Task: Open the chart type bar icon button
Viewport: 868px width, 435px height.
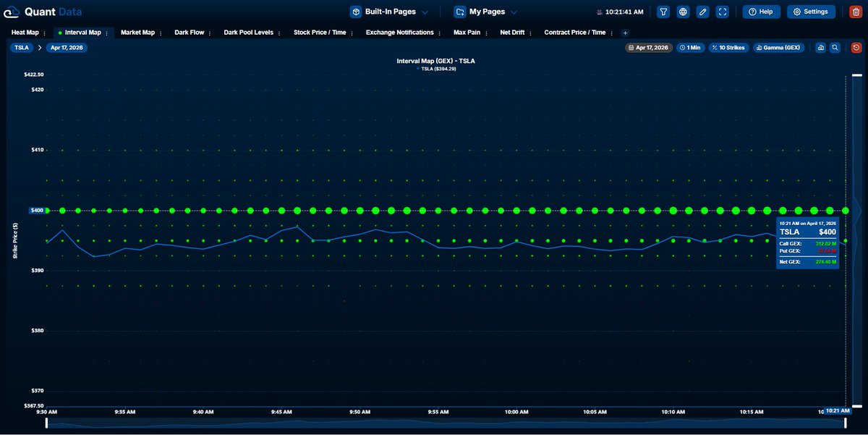Action: point(821,48)
